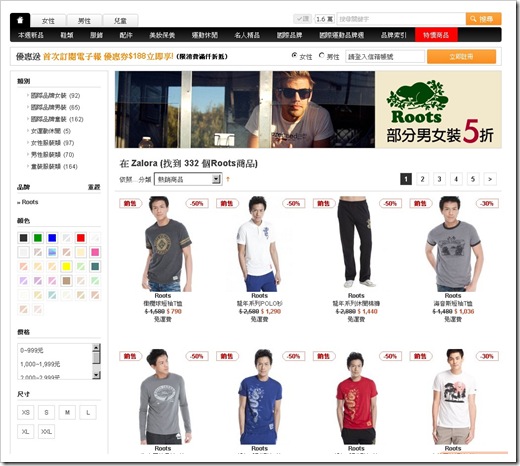Filter by the green color swatch

coord(38,238)
